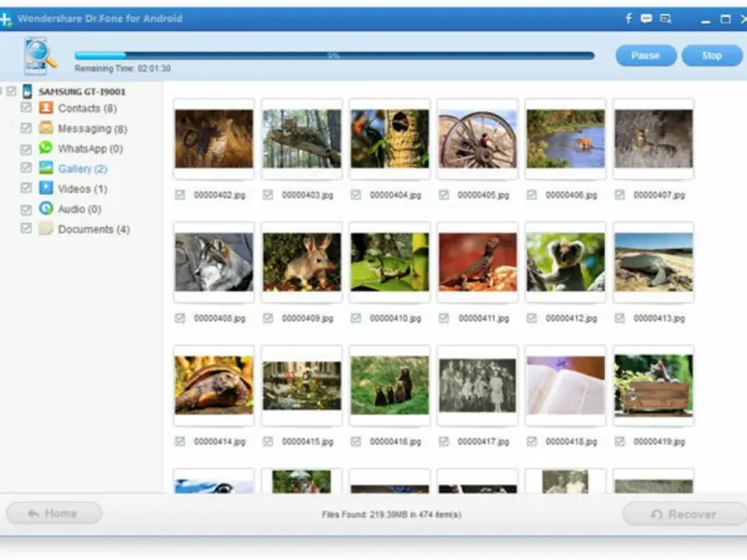Click the Samsung phone device icon
This screenshot has width=747, height=560.
(27, 91)
